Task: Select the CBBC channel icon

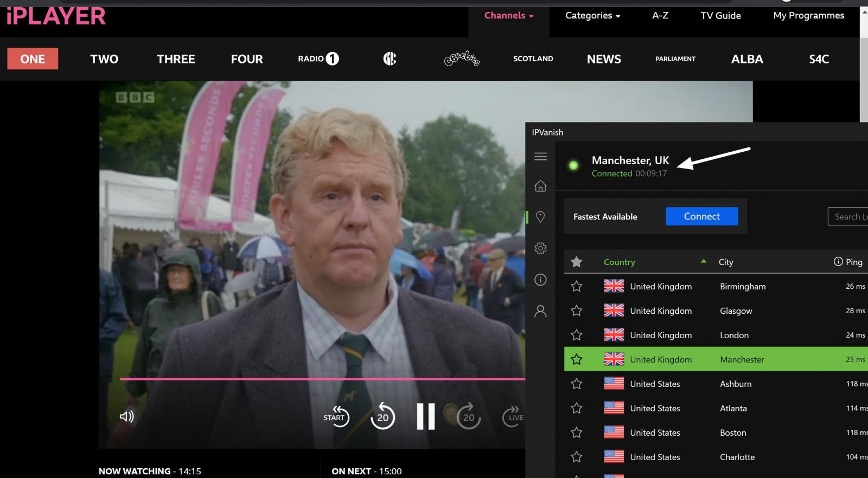Action: tap(390, 59)
